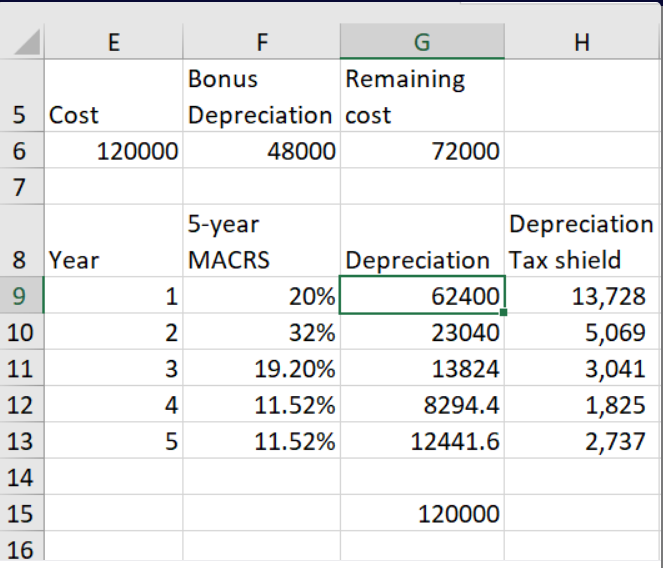
Task: Click depreciation value 12441.6
Action: click(x=422, y=441)
